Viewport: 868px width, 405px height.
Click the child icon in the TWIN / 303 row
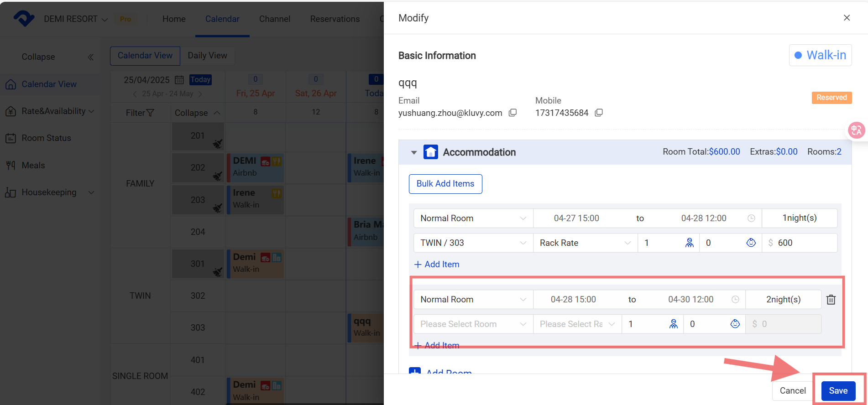751,243
